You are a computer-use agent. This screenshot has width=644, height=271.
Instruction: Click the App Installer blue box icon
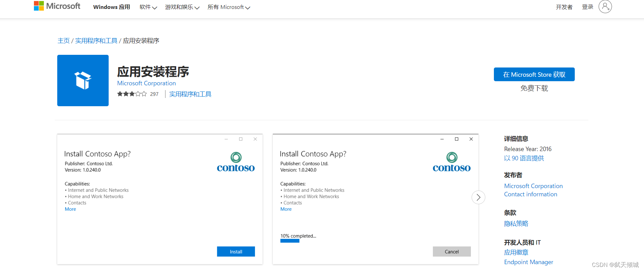pyautogui.click(x=83, y=81)
